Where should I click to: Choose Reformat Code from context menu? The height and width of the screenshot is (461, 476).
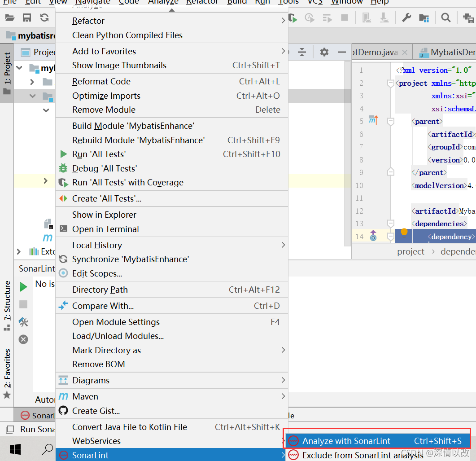(172, 81)
